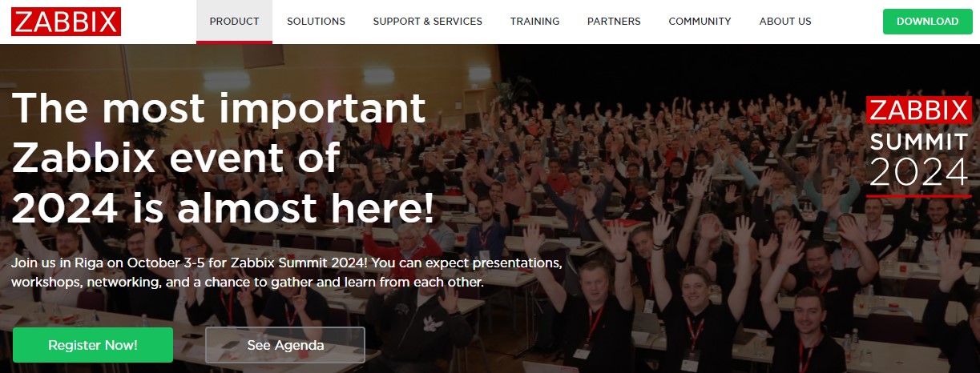Click the Zabbix logo in the header
Screen dimensions: 980x373
tap(66, 22)
